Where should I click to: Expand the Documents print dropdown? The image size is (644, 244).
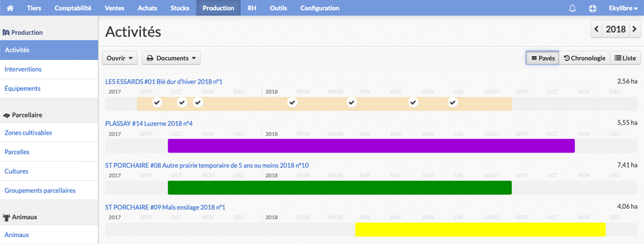coord(171,59)
